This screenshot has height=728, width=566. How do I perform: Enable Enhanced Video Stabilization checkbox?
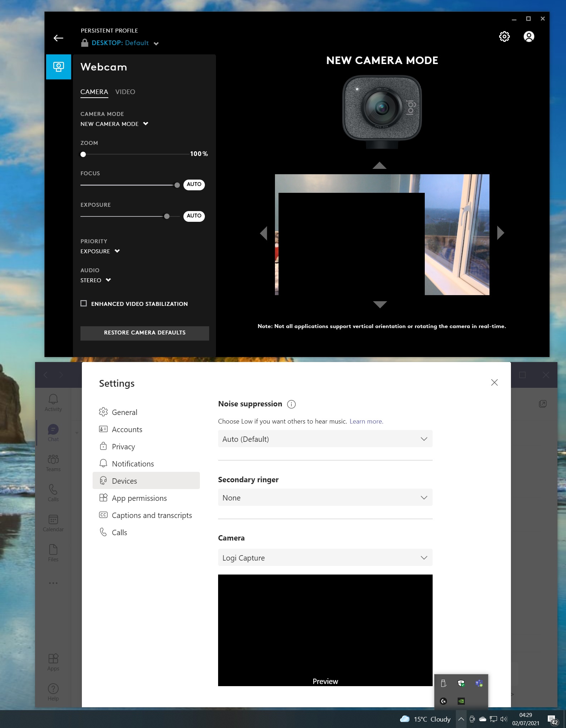pos(84,303)
